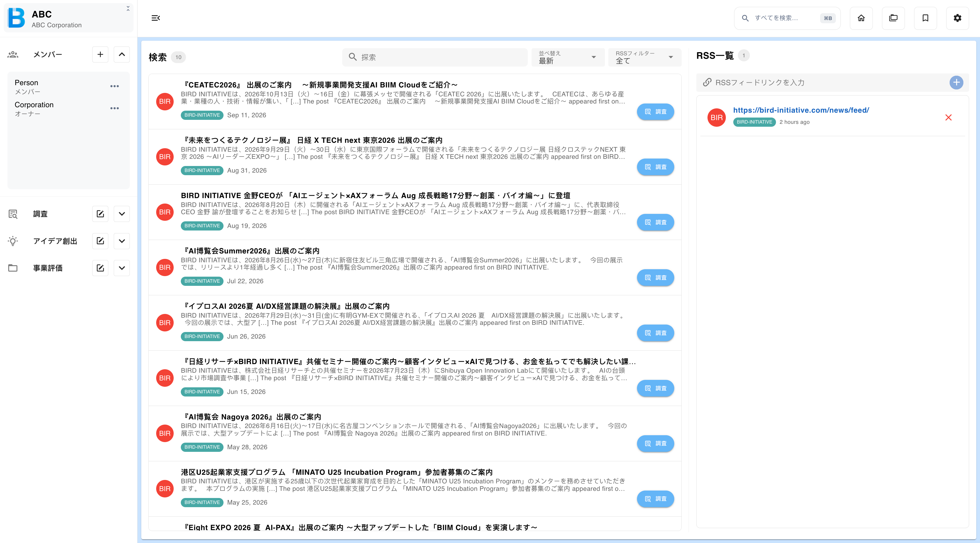This screenshot has height=543, width=980.
Task: Expand the アイデア創出 section chevron
Action: pos(122,241)
